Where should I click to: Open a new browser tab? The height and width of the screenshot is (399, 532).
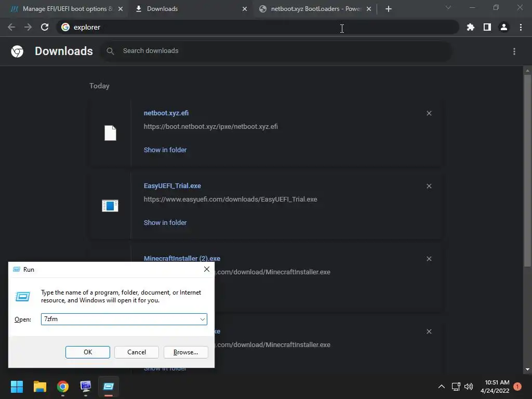389,9
